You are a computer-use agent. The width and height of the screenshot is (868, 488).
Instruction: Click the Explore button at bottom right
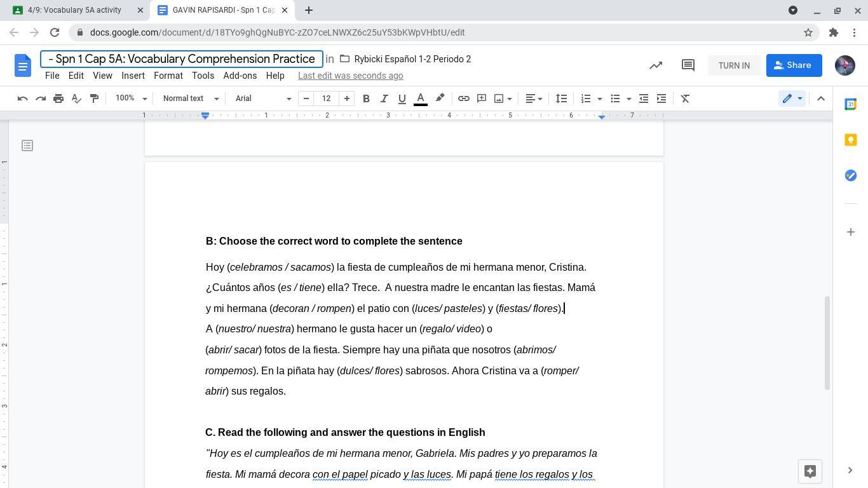click(810, 471)
